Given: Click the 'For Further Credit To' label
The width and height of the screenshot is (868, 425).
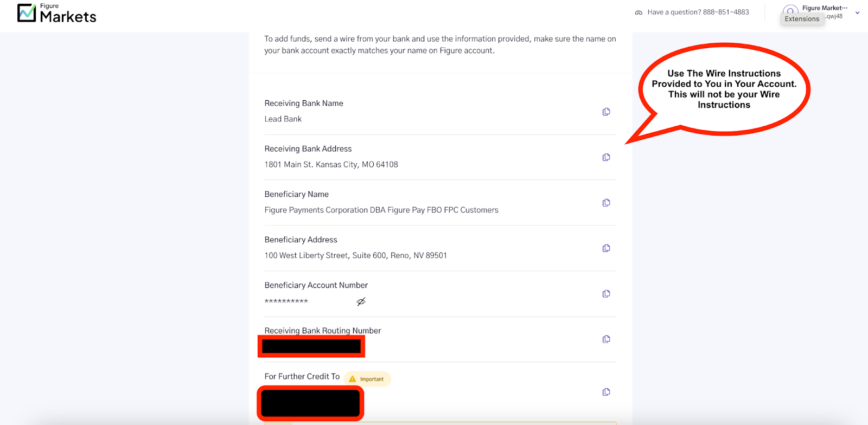Looking at the screenshot, I should click(x=302, y=376).
